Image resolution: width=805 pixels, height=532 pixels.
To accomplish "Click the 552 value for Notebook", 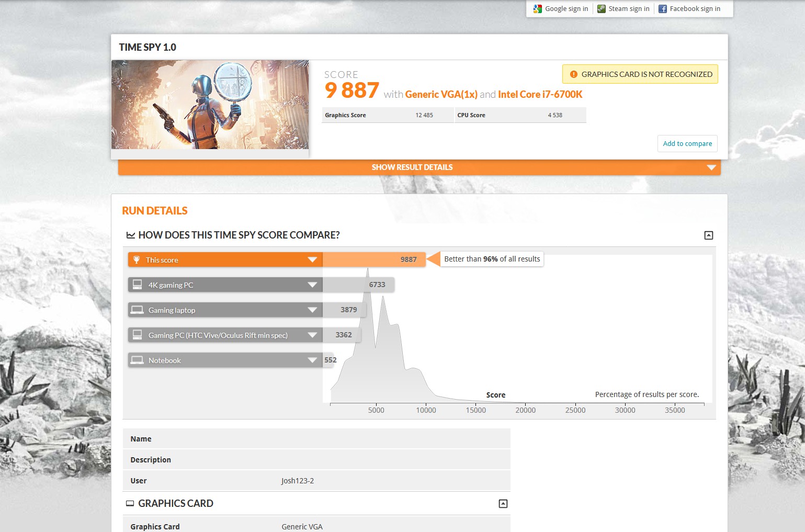I will pos(331,360).
